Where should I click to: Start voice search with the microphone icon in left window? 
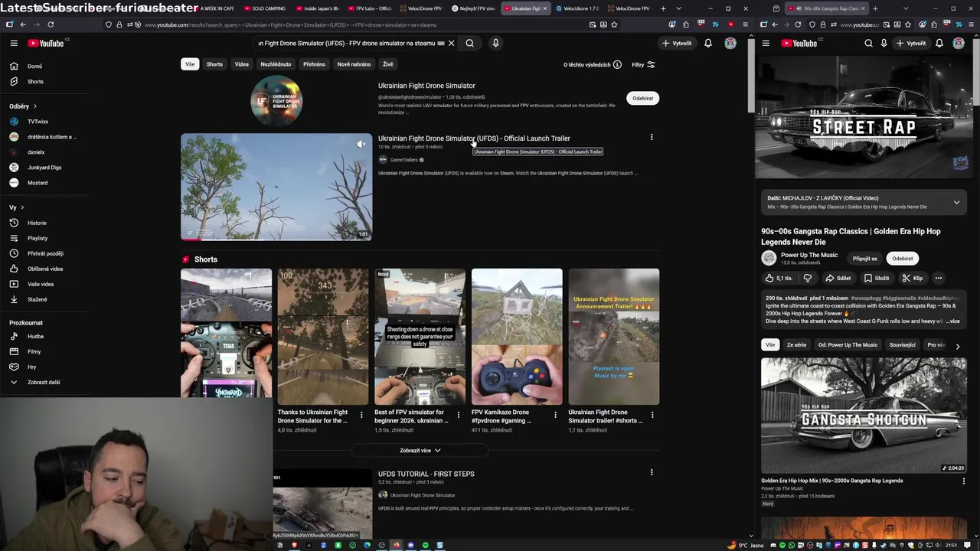pyautogui.click(x=495, y=43)
